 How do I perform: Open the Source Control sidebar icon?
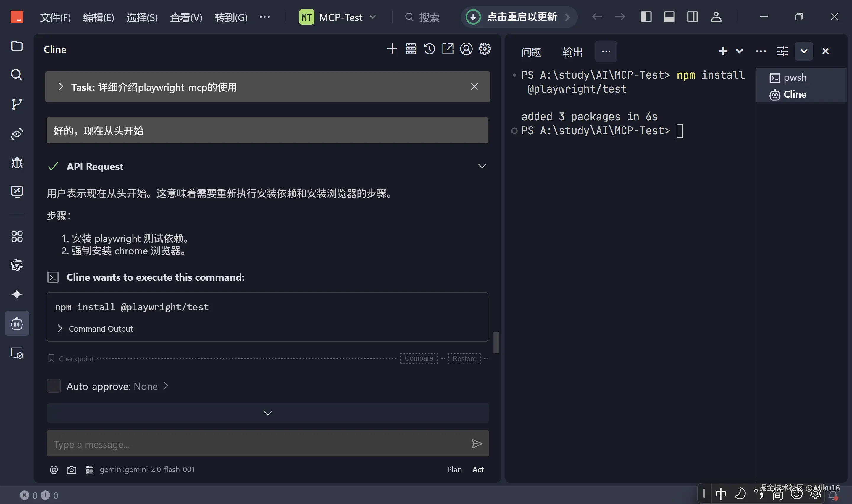[17, 104]
